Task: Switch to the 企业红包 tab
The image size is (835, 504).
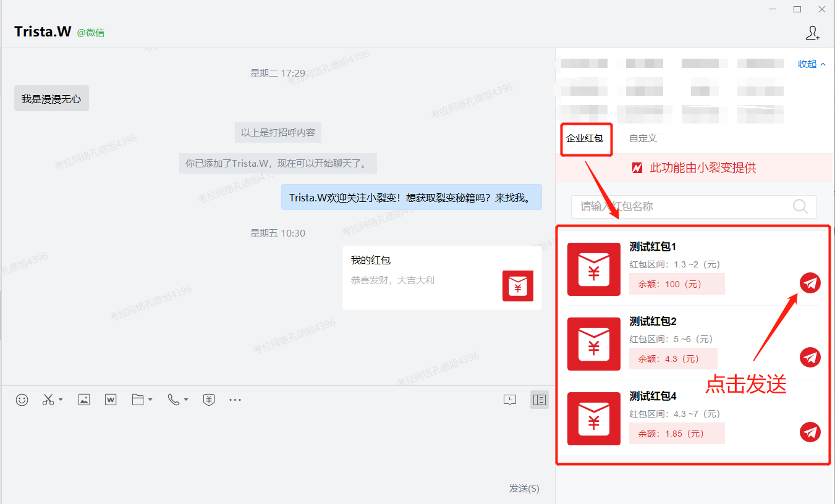Action: click(585, 138)
